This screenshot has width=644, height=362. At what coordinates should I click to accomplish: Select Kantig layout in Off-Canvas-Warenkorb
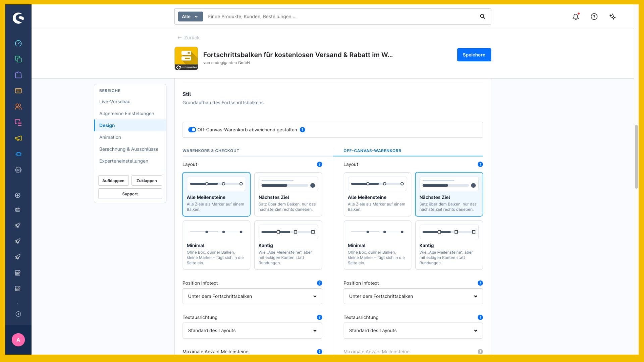(449, 245)
